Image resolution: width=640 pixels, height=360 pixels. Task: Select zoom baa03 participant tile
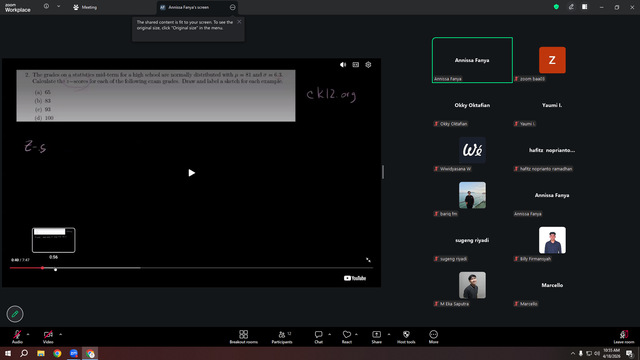click(x=552, y=60)
